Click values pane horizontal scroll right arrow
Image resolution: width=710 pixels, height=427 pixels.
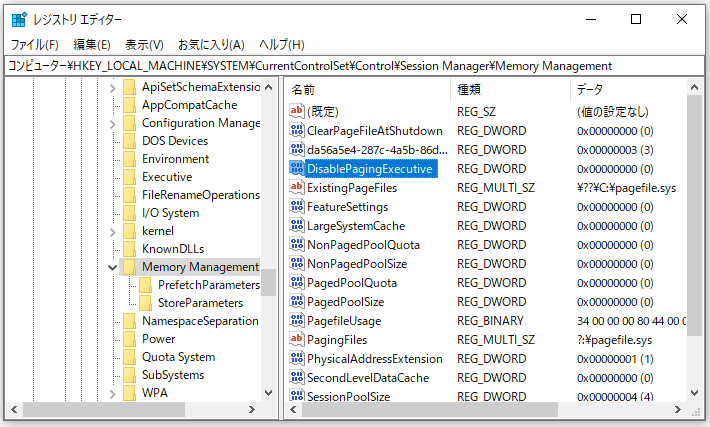coord(678,409)
